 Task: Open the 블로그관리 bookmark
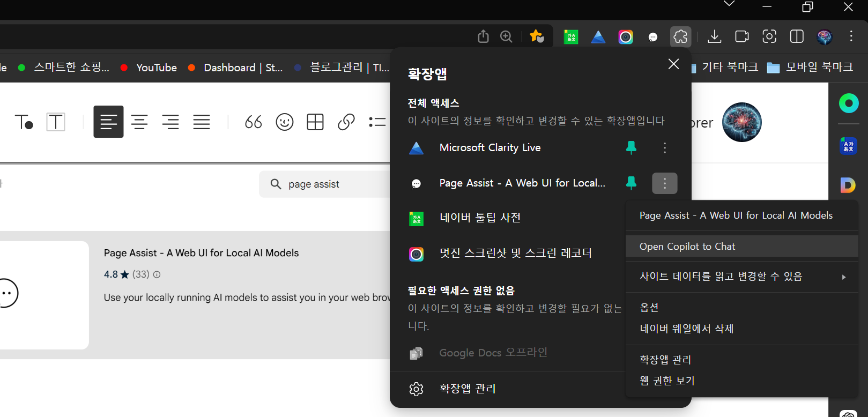(x=342, y=68)
